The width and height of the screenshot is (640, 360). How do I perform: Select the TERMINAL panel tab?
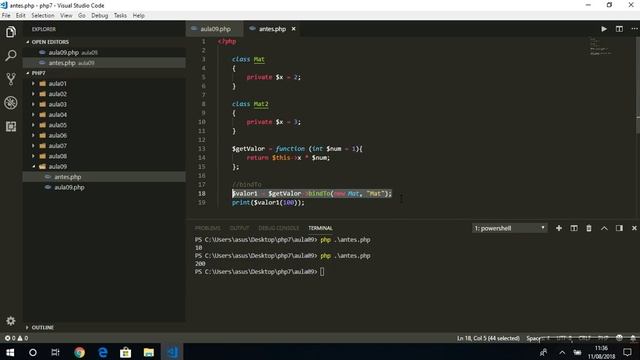[x=320, y=228]
